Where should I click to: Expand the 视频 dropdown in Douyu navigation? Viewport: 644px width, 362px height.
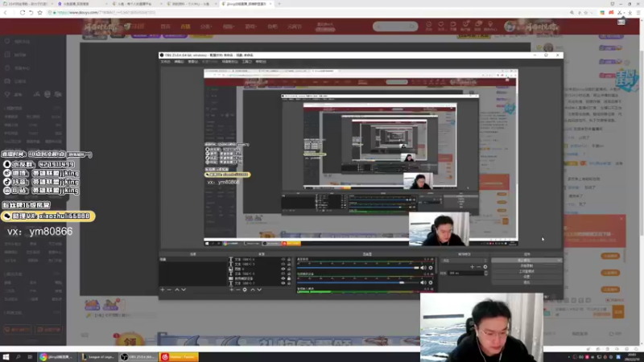pyautogui.click(x=229, y=27)
